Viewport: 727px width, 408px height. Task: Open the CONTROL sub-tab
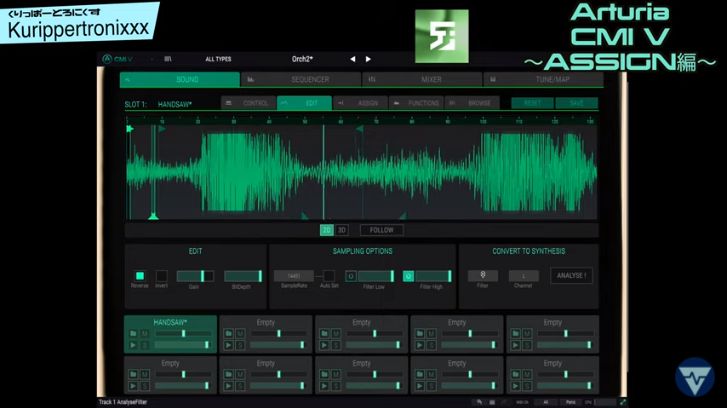[x=249, y=103]
